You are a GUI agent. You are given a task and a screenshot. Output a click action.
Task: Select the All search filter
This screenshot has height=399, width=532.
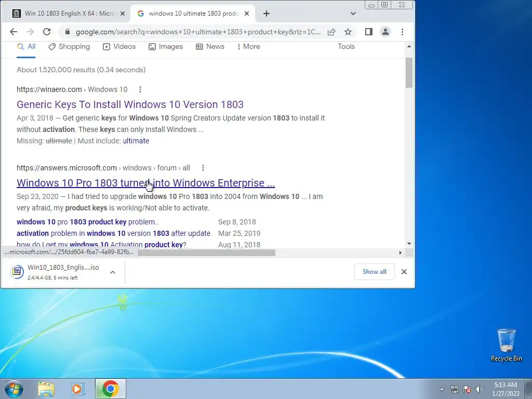coord(26,47)
